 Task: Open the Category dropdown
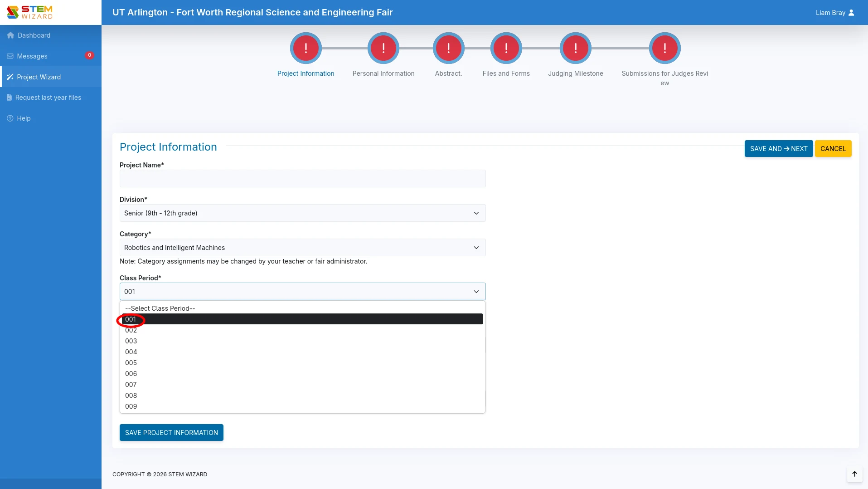tap(302, 248)
